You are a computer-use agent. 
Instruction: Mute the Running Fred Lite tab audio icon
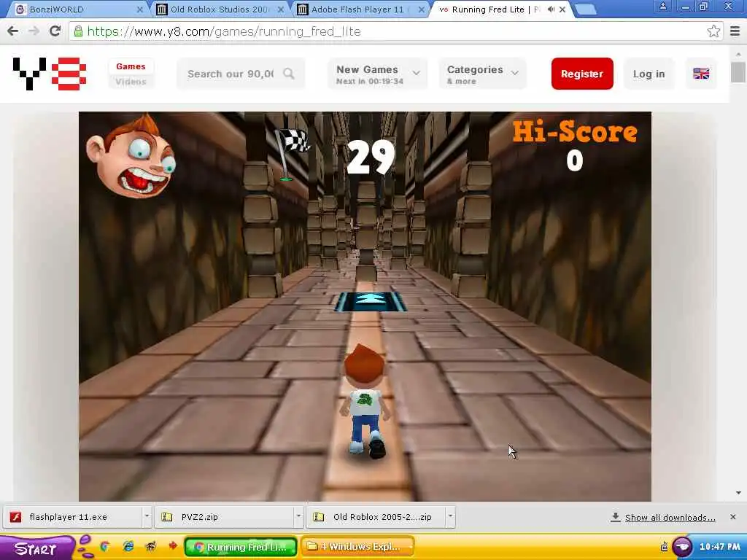click(551, 9)
